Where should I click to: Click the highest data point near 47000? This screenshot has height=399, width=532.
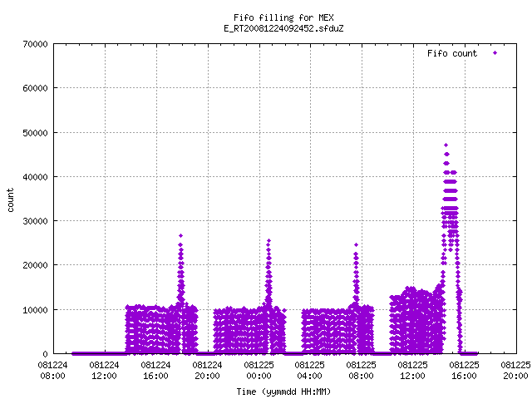(446, 145)
